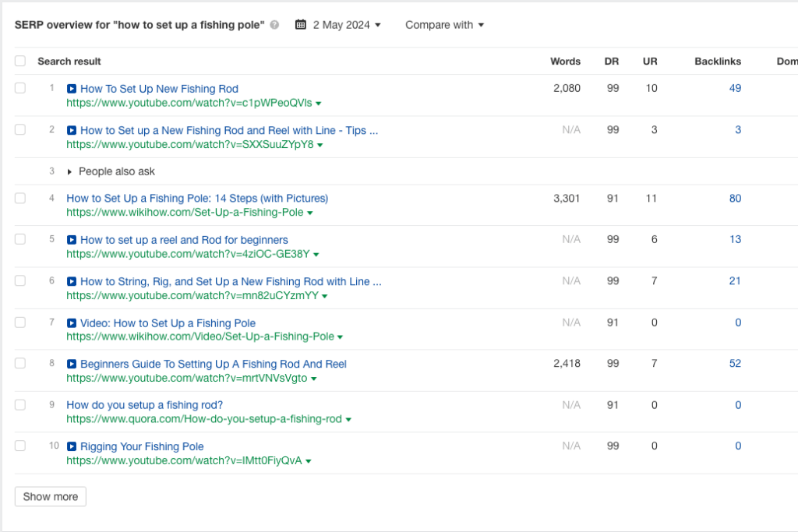This screenshot has width=798, height=532.
Task: Click video icon beside Rigging Your Fishing Pole
Action: [x=72, y=447]
